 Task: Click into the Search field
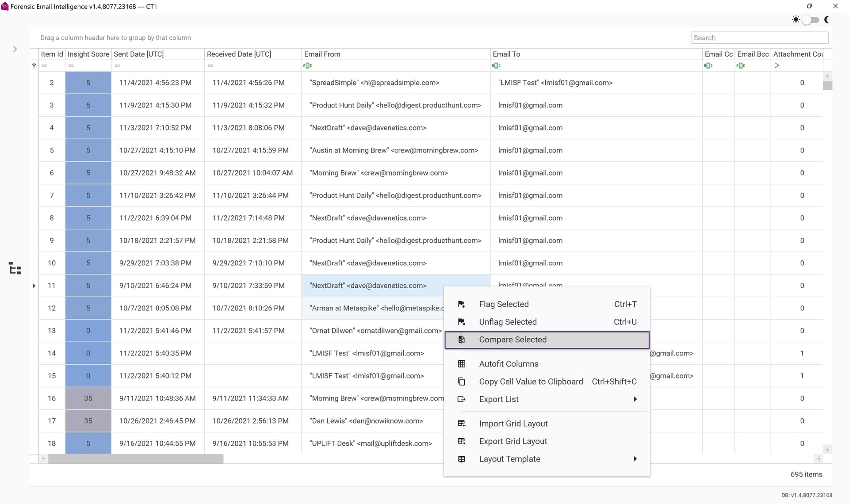759,38
